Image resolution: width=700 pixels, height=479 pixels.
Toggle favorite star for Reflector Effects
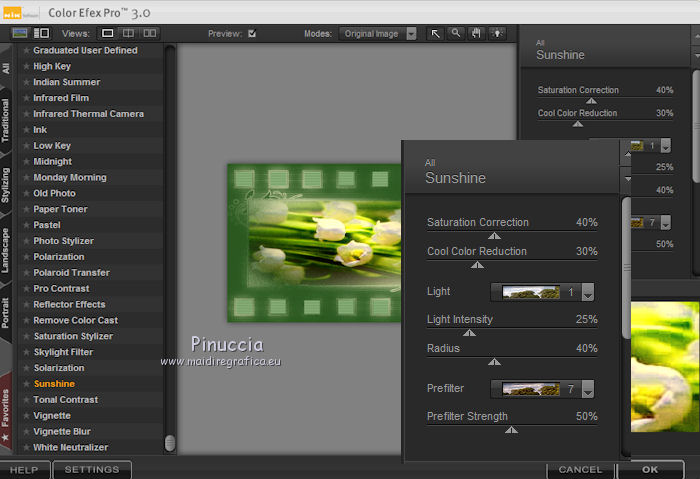[x=26, y=304]
